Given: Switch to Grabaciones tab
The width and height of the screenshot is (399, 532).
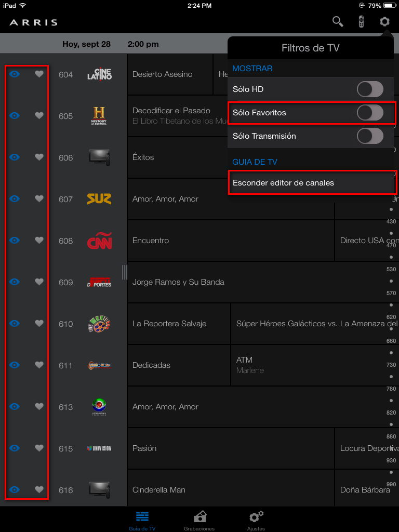Looking at the screenshot, I should click(x=199, y=521).
